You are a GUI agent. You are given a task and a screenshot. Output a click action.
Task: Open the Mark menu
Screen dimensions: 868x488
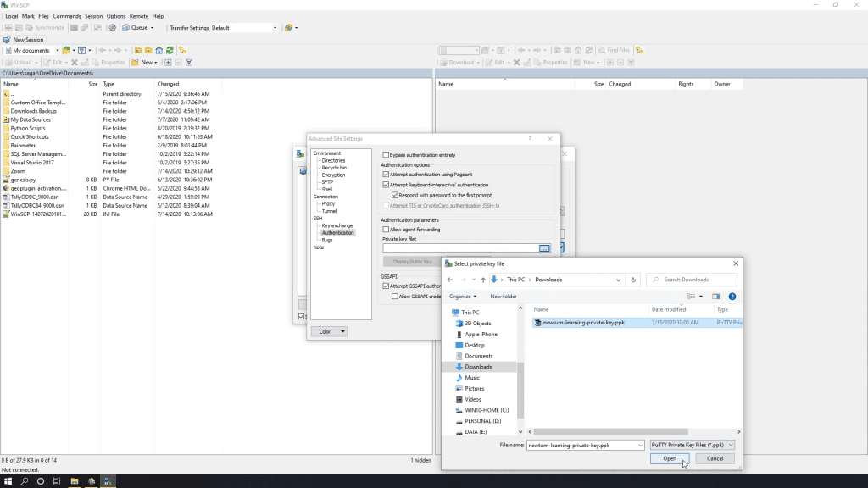[x=28, y=16]
